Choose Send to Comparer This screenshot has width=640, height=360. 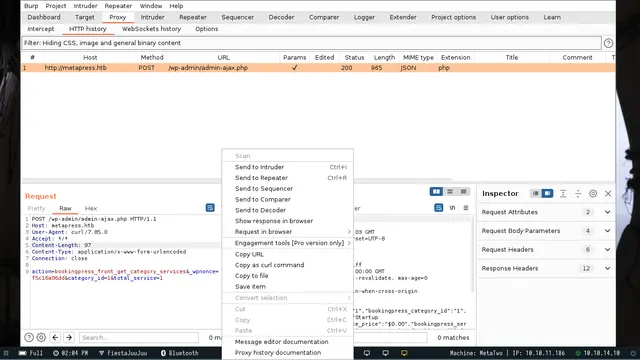(287, 199)
